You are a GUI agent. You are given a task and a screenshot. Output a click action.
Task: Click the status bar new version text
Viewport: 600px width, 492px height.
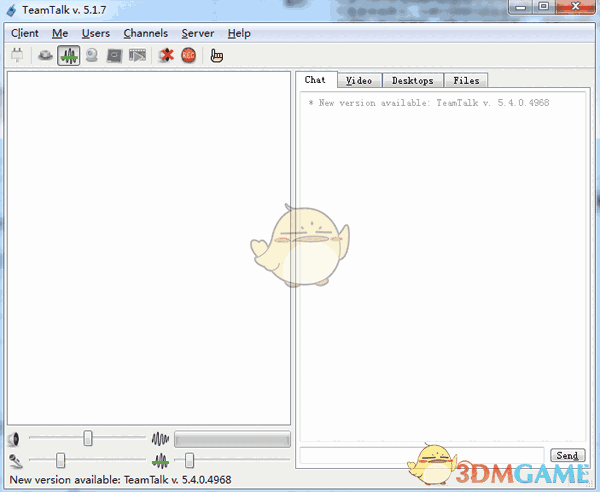click(x=121, y=480)
